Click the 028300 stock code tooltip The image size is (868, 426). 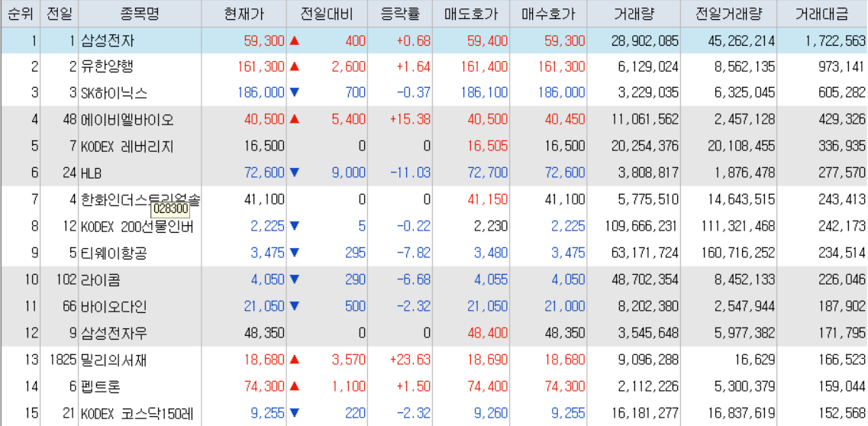(170, 210)
